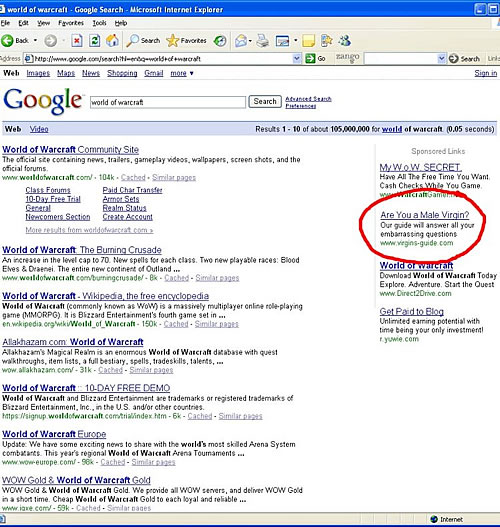Viewport: 500px width, 527px height.
Task: Click the Print icon in toolbar
Action: [x=262, y=41]
